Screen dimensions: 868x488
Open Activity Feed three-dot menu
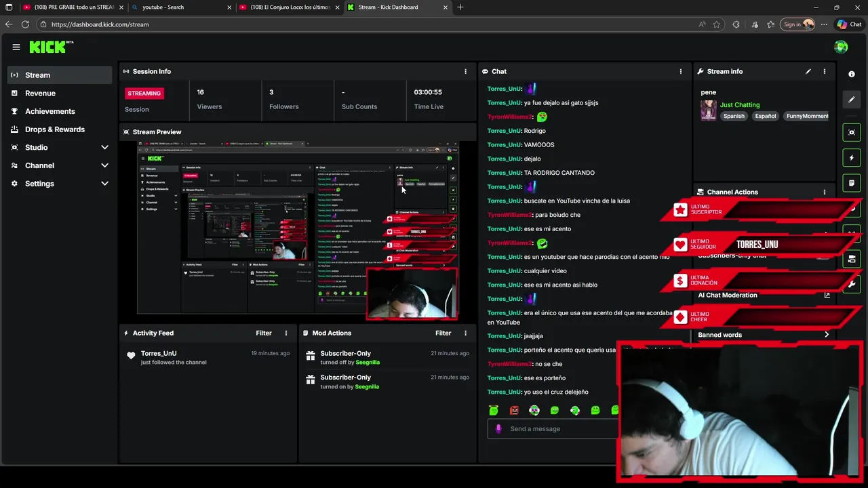pyautogui.click(x=286, y=333)
